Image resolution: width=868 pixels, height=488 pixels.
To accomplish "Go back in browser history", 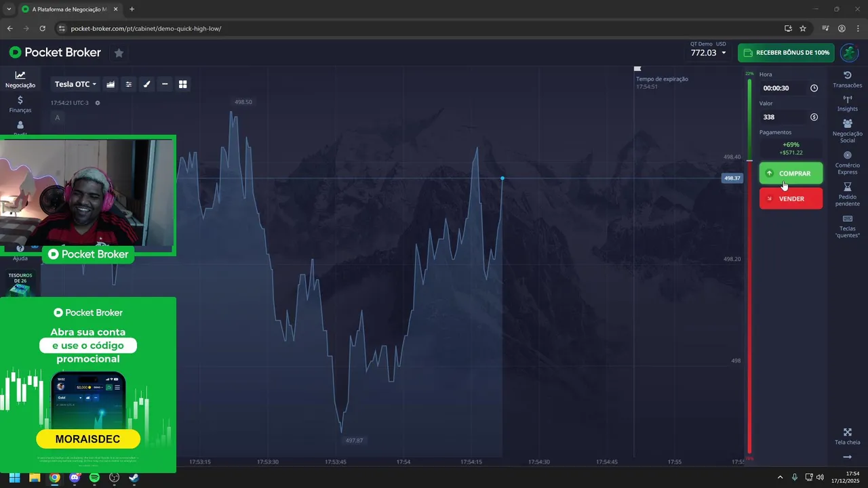I will click(9, 28).
